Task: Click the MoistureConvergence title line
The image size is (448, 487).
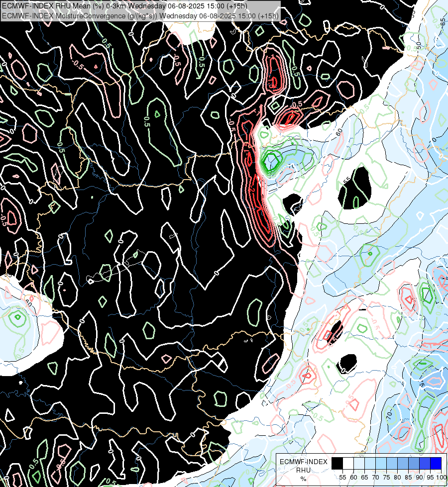Action: [x=140, y=16]
